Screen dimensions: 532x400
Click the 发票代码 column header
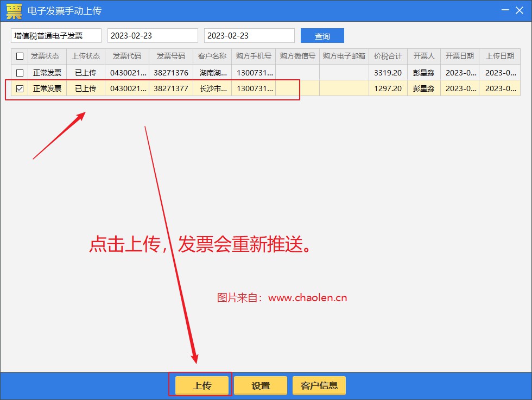[x=127, y=56]
